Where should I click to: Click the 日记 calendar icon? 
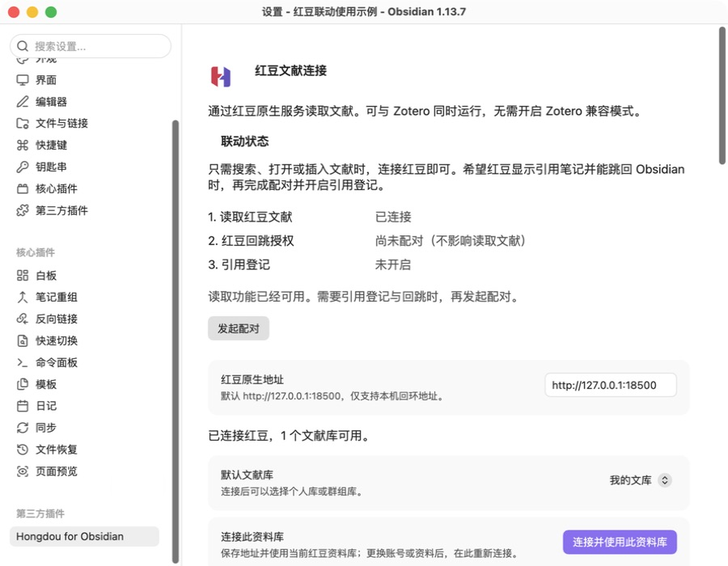23,407
